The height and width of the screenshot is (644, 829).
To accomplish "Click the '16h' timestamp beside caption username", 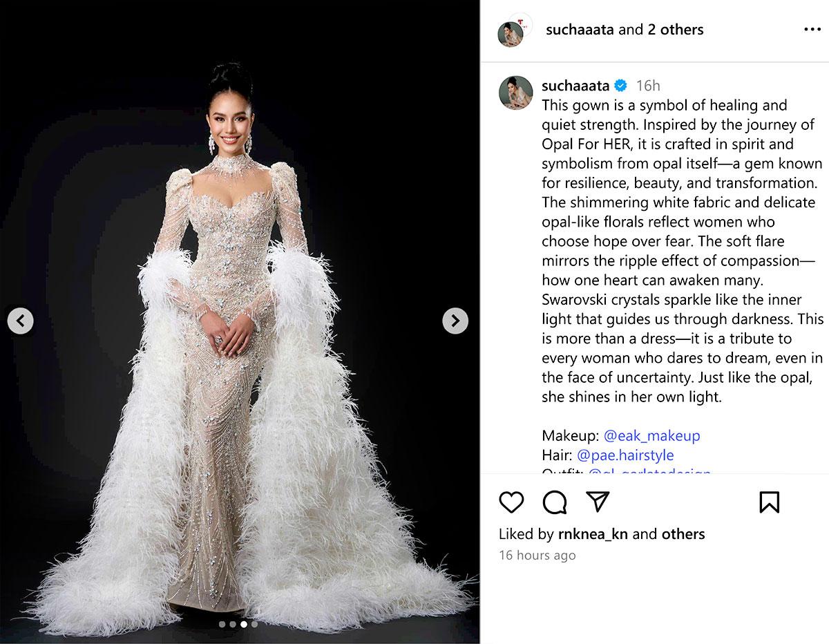I will click(x=648, y=86).
